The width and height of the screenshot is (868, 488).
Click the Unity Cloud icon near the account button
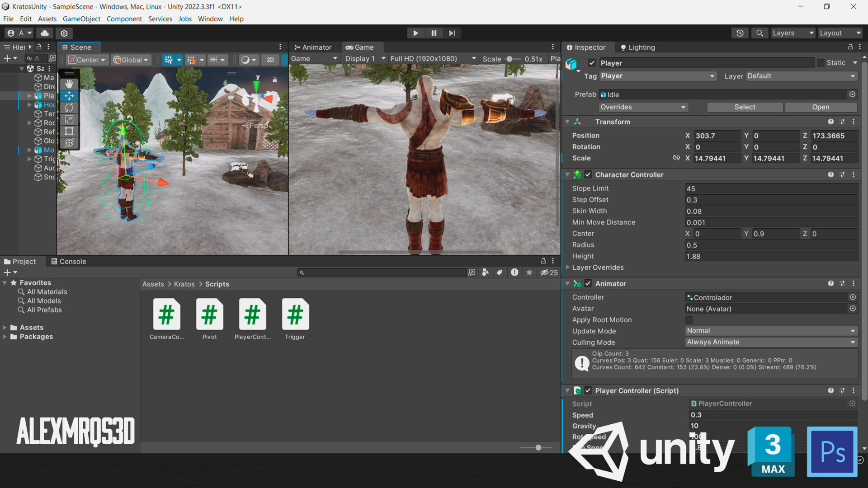pos(44,33)
